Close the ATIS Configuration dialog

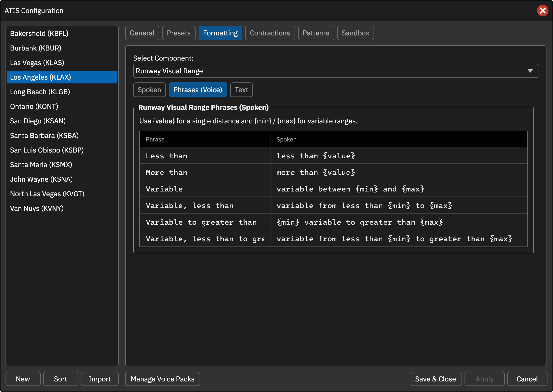tap(542, 11)
